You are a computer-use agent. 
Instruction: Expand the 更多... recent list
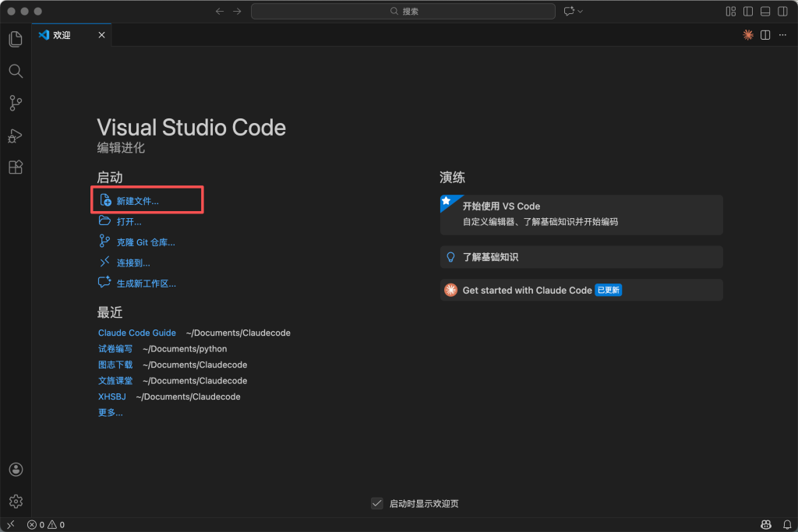110,413
